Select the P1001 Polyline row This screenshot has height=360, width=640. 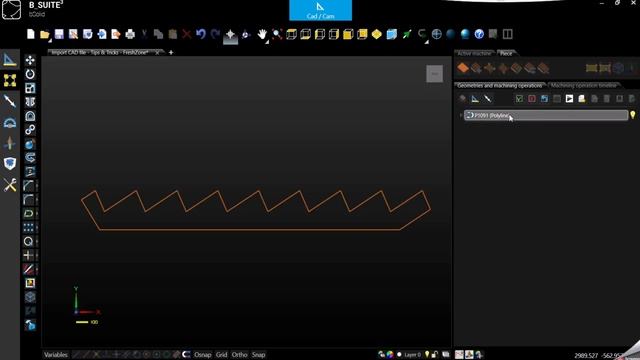click(546, 116)
